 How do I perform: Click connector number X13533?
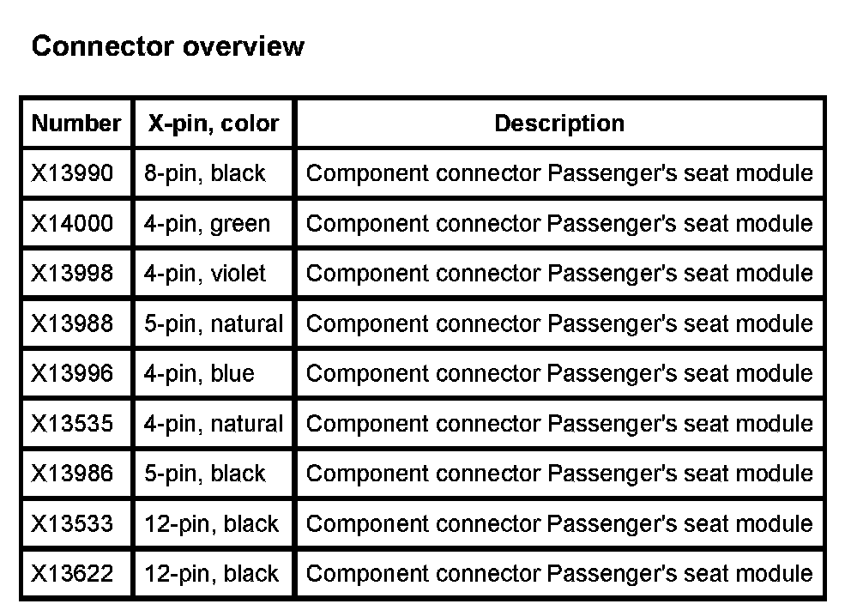72,524
